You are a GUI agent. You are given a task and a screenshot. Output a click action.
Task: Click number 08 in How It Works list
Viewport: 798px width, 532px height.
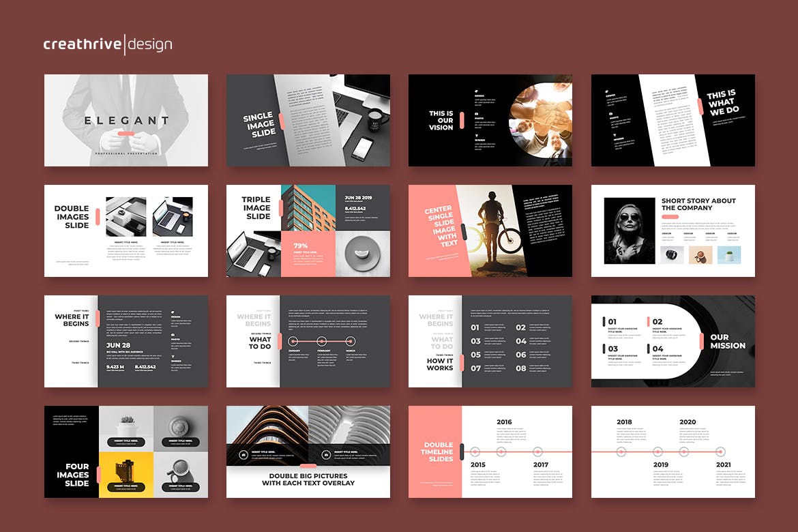tap(521, 368)
